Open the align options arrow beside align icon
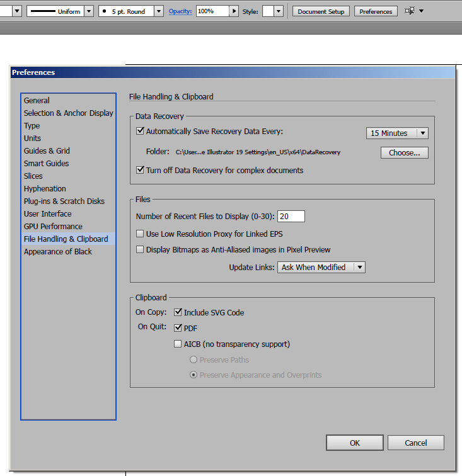 click(421, 11)
